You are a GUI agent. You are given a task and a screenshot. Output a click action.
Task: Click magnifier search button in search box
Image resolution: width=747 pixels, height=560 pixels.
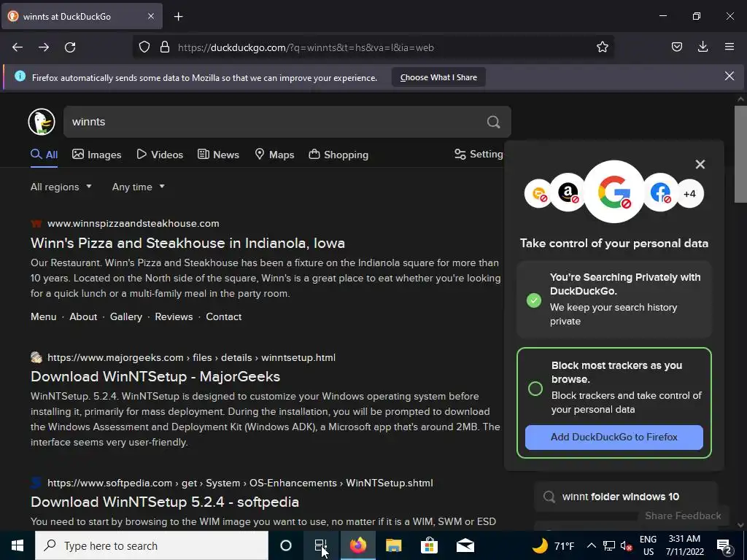[494, 122]
